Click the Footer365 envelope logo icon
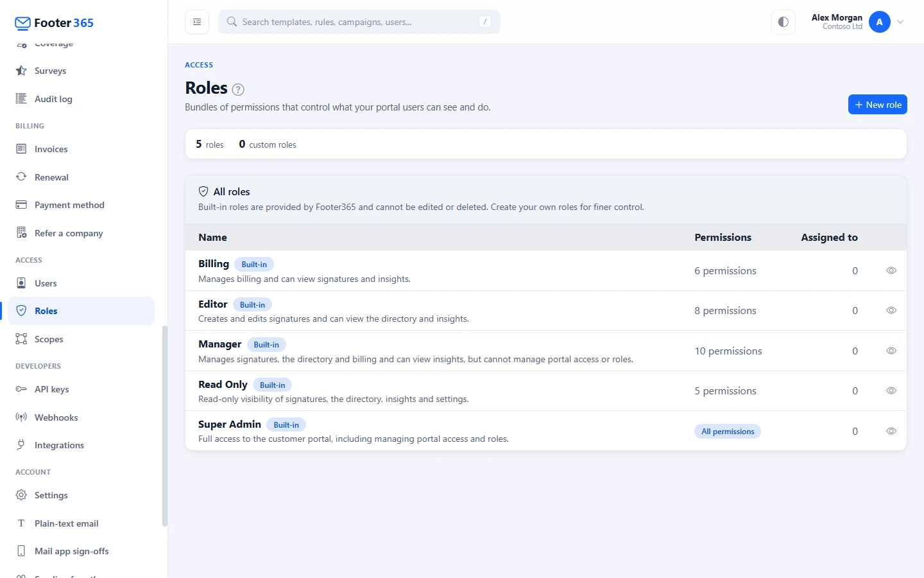Viewport: 924px width, 578px height. pyautogui.click(x=22, y=23)
